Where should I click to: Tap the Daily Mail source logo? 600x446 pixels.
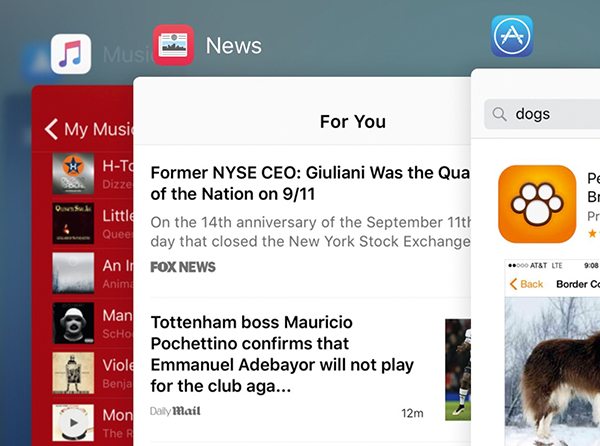point(175,411)
